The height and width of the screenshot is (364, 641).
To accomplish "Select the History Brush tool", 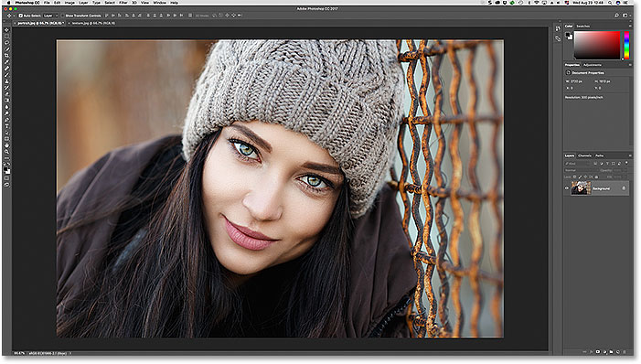I will click(x=7, y=88).
